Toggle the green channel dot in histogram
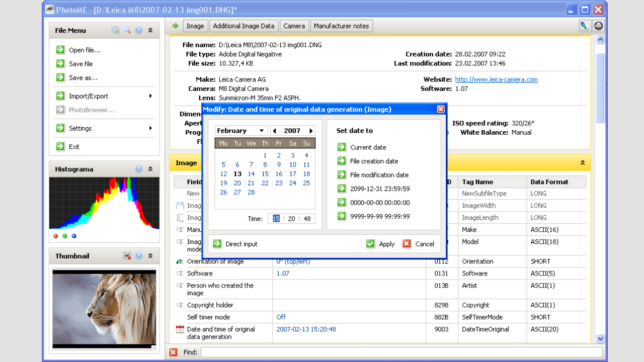The image size is (644, 362). 65,236
